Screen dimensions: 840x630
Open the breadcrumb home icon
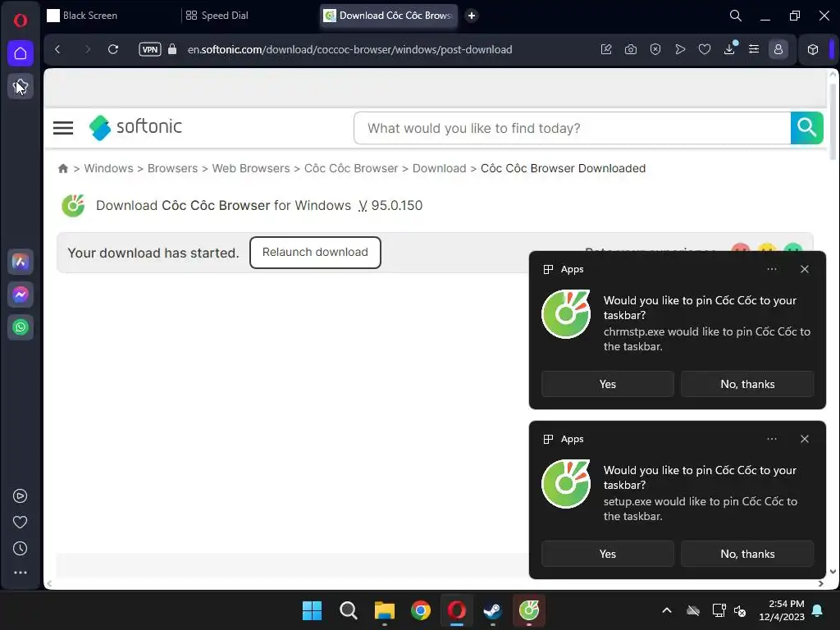click(x=63, y=168)
